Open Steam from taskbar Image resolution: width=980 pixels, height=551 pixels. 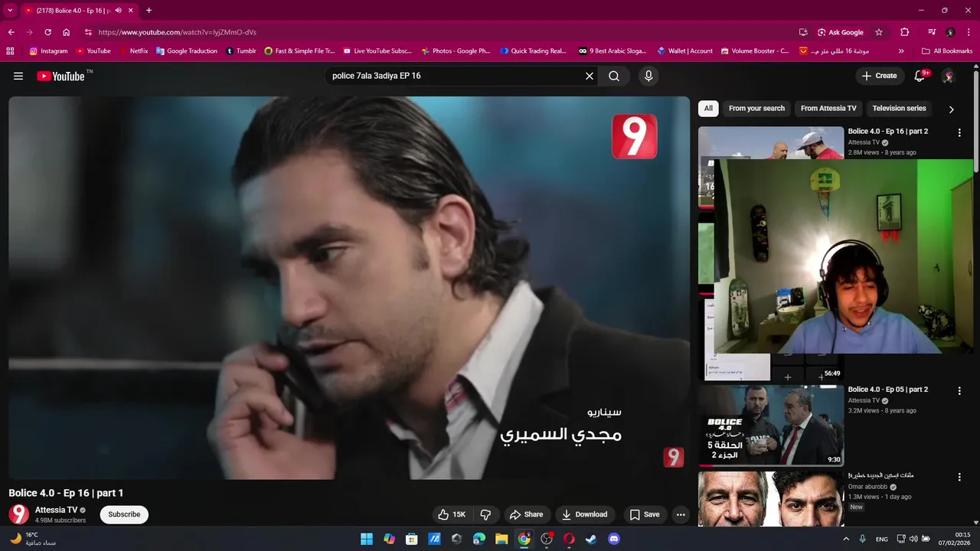[x=591, y=539]
